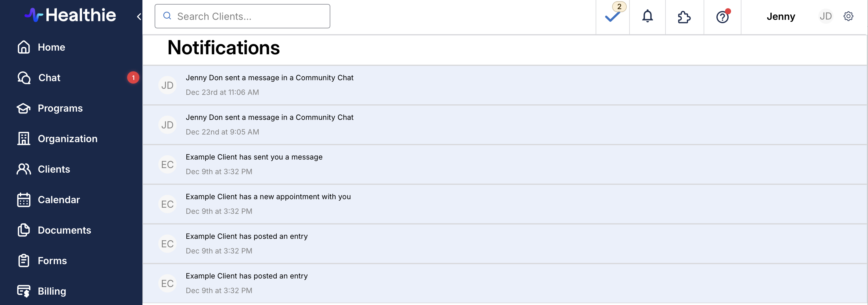The height and width of the screenshot is (305, 868).
Task: Open the new appointment notification
Action: point(268,203)
